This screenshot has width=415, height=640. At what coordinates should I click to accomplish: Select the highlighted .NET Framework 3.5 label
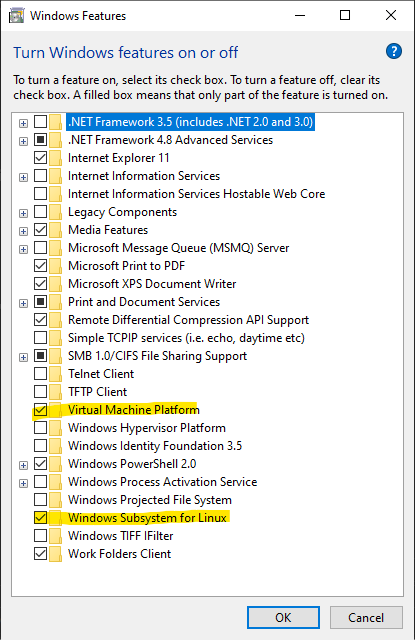pyautogui.click(x=191, y=122)
